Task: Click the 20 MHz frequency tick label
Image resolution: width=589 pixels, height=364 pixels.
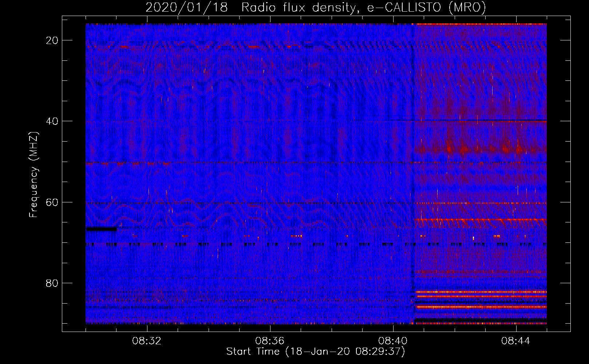Action: pyautogui.click(x=52, y=40)
